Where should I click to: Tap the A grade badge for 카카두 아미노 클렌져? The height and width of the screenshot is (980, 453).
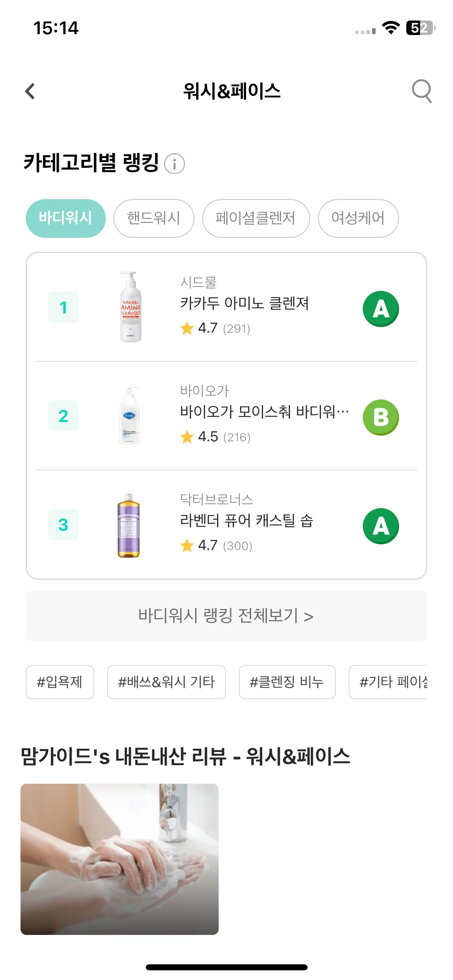point(381,309)
